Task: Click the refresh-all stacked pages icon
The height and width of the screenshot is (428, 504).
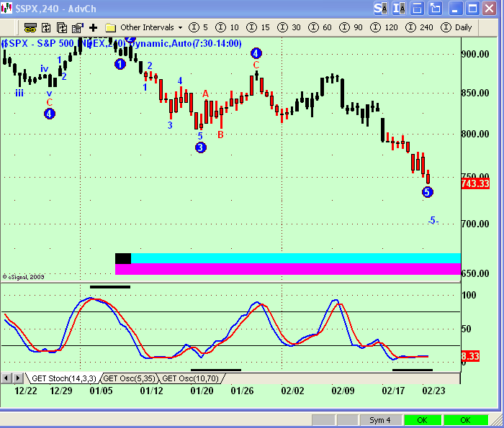Action: click(x=62, y=27)
